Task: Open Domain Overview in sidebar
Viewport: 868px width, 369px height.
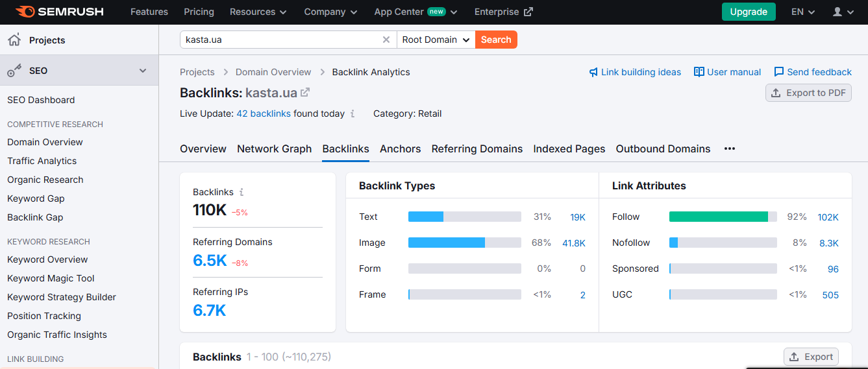Action: pos(45,142)
